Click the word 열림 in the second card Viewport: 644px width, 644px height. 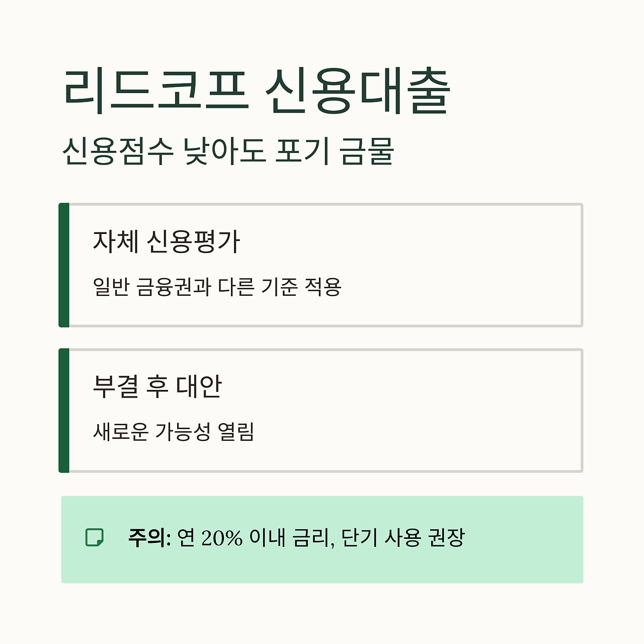point(236,432)
